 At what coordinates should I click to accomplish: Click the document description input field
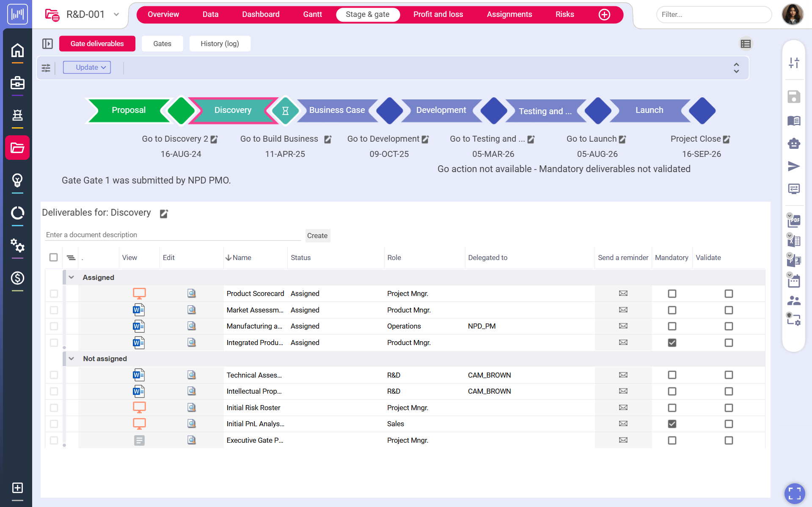(x=173, y=235)
